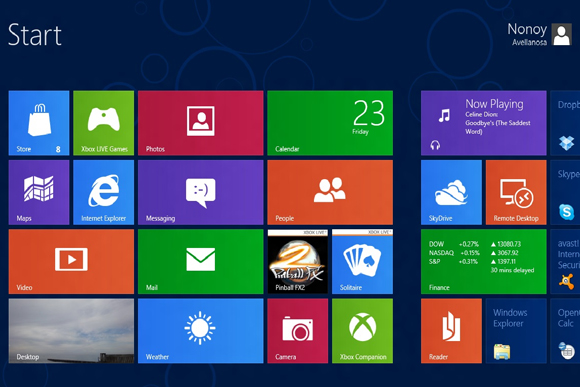
Task: Switch to the Desktop tile
Action: click(x=71, y=331)
